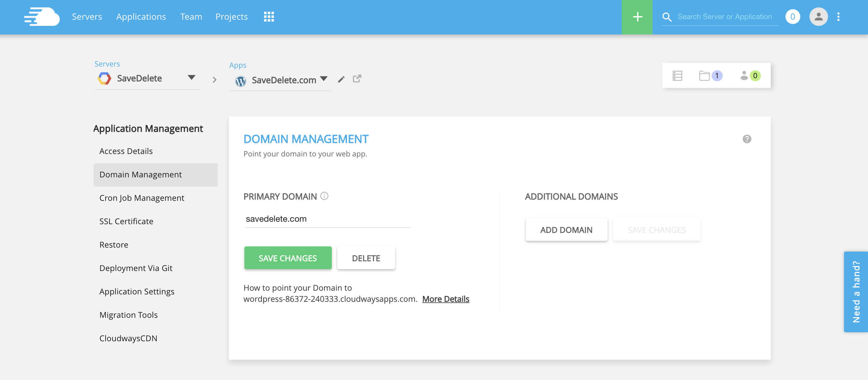This screenshot has width=868, height=380.
Task: Click the Add Domain button
Action: 566,230
